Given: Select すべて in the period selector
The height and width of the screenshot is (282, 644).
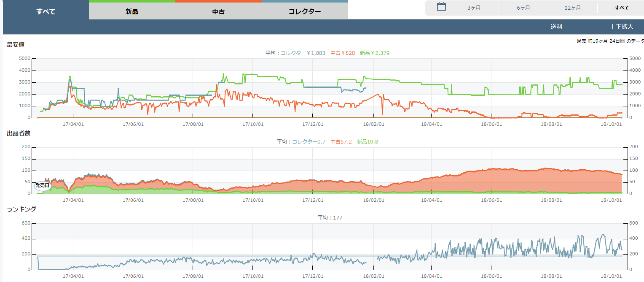Looking at the screenshot, I should click(622, 8).
